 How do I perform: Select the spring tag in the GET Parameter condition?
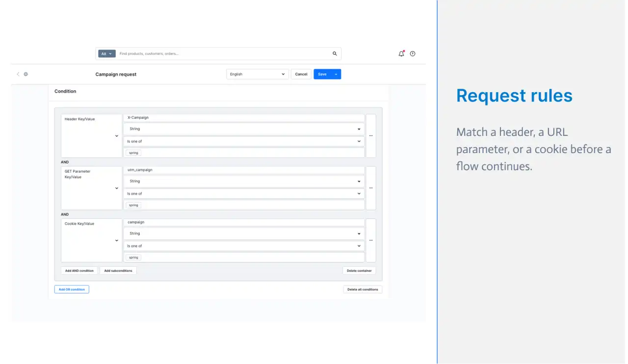click(x=133, y=205)
